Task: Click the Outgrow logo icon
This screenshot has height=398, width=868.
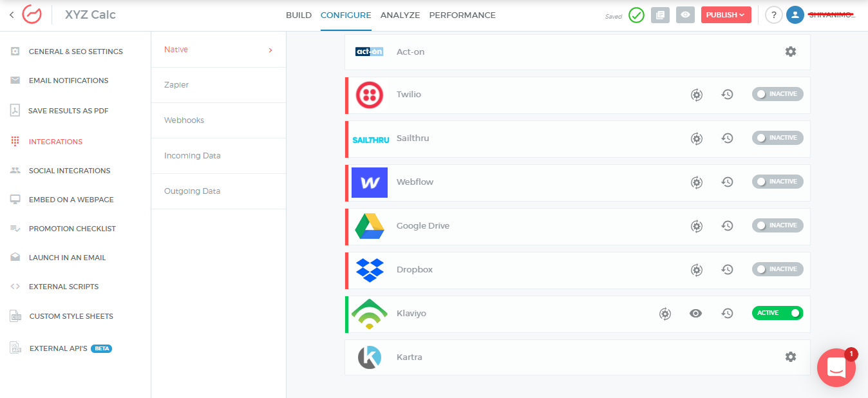Action: pos(32,14)
